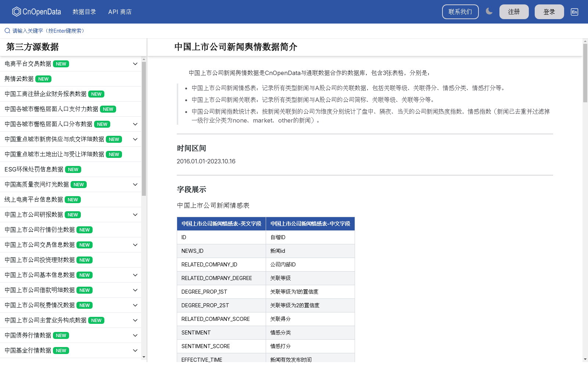This screenshot has width=588, height=368.
Task: Click sidebar scrollbar down arrow
Action: pos(144,357)
